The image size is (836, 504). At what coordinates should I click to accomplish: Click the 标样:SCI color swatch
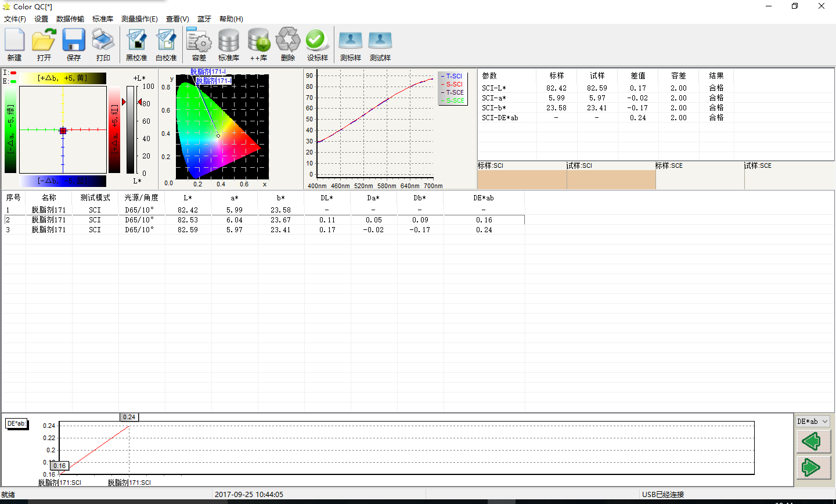tap(522, 179)
